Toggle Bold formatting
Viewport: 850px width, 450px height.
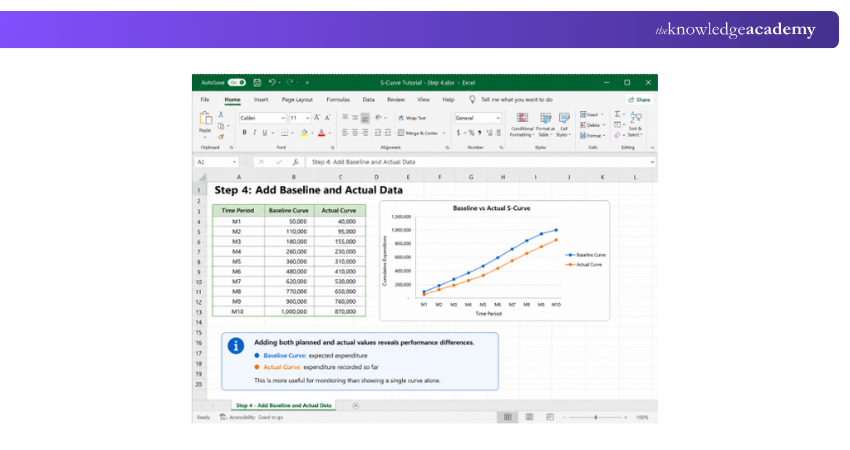[x=244, y=133]
